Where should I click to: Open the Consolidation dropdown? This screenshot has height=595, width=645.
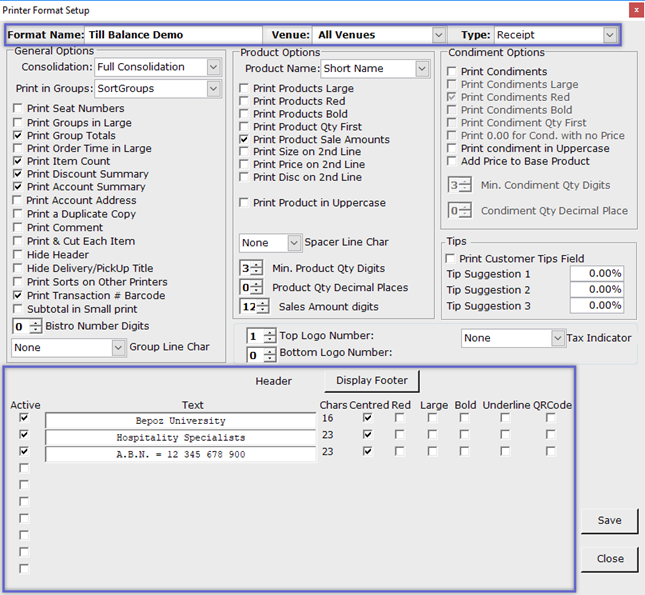click(213, 67)
